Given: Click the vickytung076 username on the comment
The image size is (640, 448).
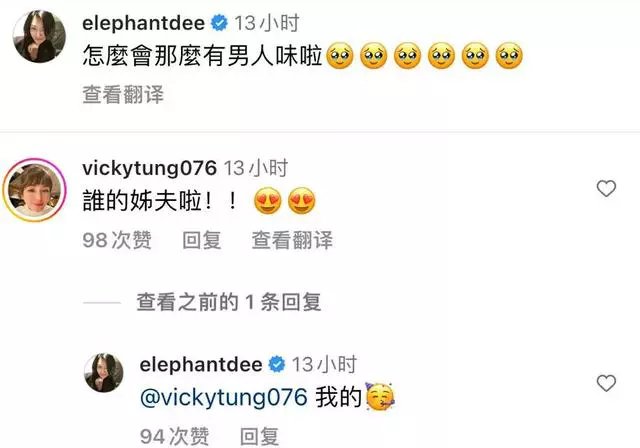Looking at the screenshot, I should tap(149, 168).
